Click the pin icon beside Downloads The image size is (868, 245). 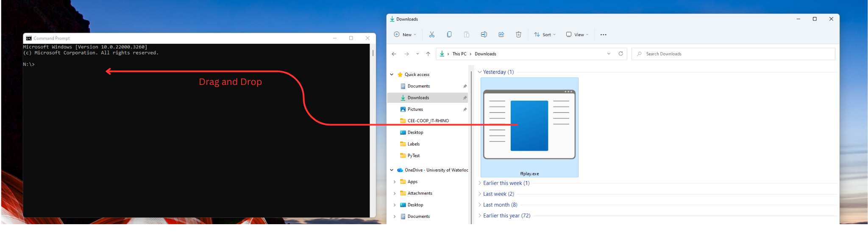coord(465,98)
